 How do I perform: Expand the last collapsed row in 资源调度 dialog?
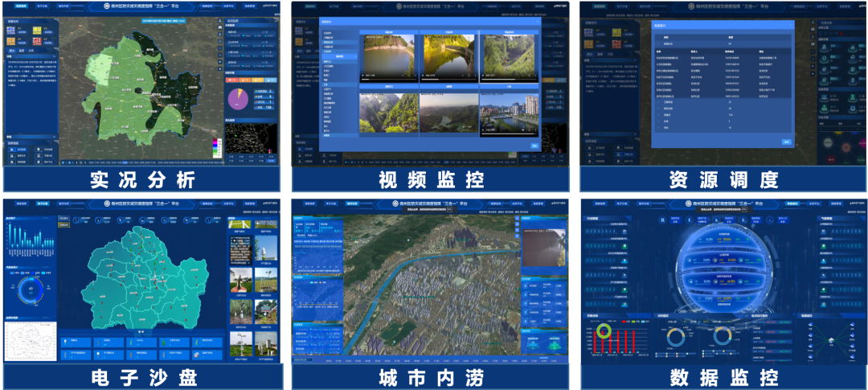coord(657,129)
